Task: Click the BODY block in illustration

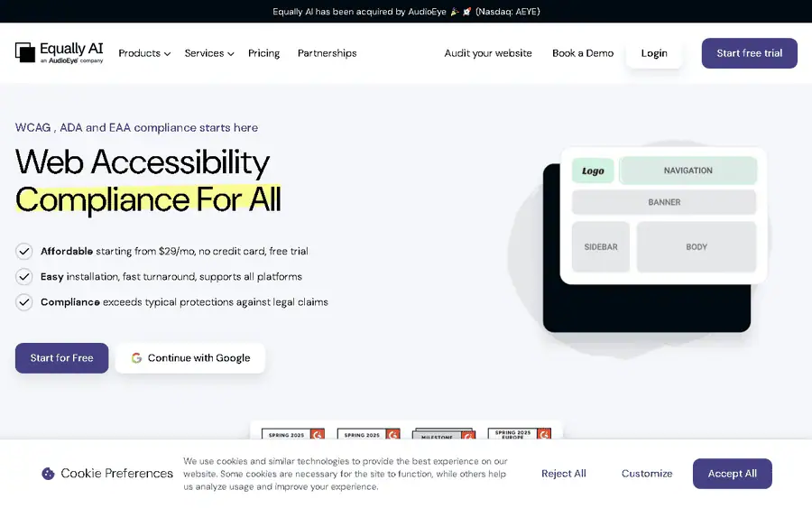Action: click(x=697, y=247)
